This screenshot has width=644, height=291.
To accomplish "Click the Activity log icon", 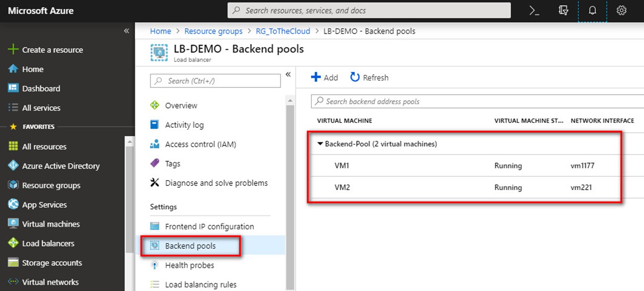I will pos(154,125).
